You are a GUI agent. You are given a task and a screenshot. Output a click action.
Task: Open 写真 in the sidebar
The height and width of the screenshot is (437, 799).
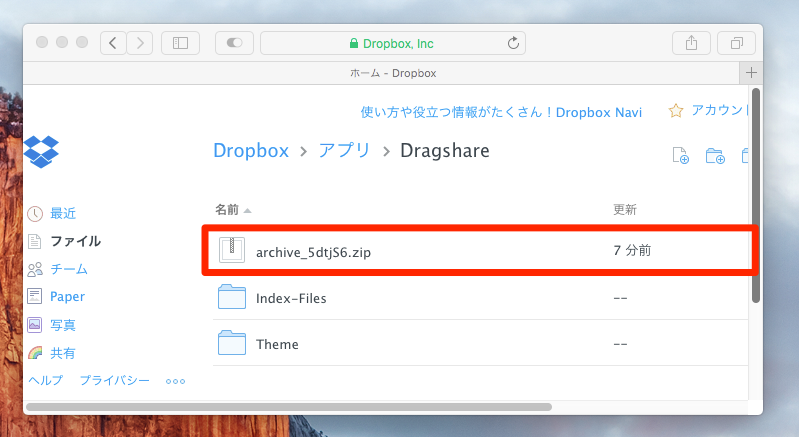click(x=63, y=325)
